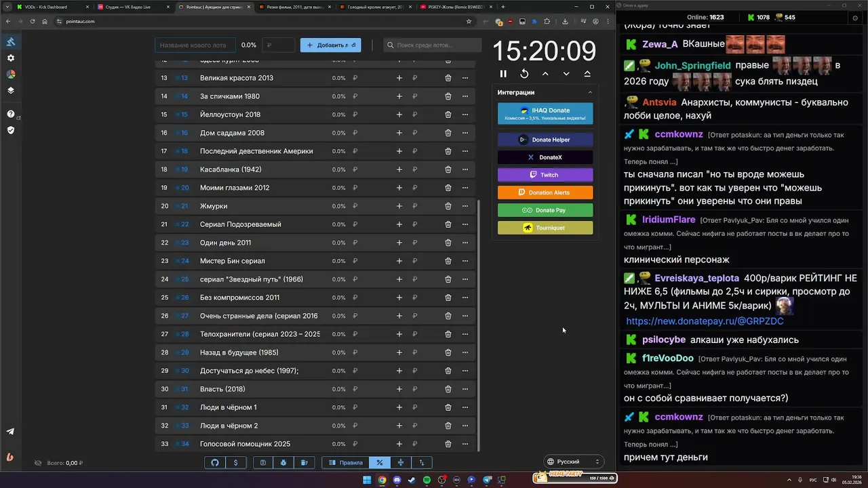The height and width of the screenshot is (488, 868).
Task: Connect Donation Alerts integration
Action: point(545,192)
